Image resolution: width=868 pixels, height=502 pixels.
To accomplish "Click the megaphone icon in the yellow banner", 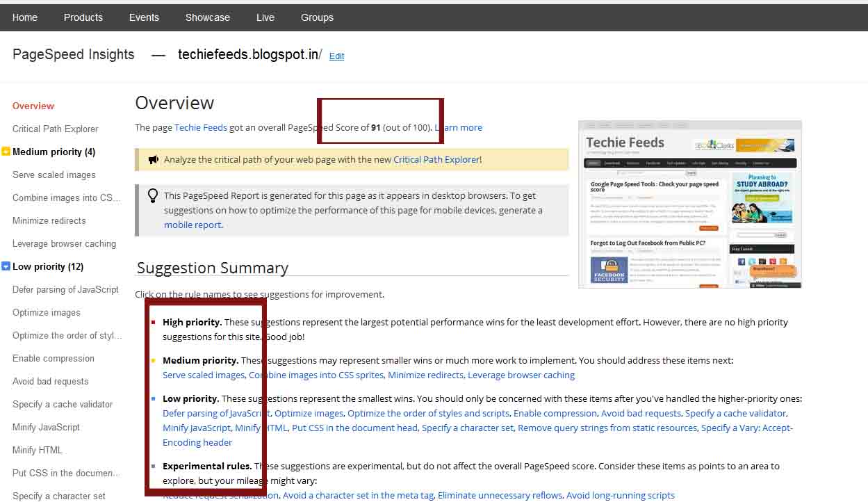I will pyautogui.click(x=154, y=160).
